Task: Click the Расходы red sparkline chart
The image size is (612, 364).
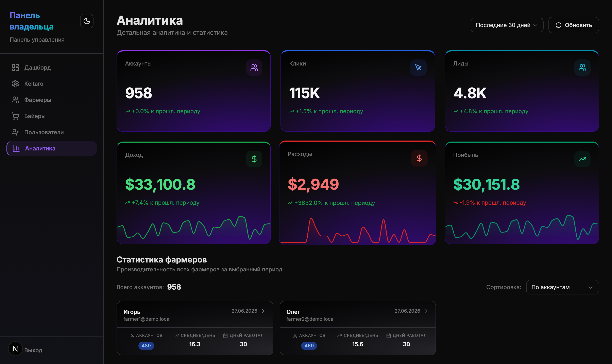Action: 358,230
